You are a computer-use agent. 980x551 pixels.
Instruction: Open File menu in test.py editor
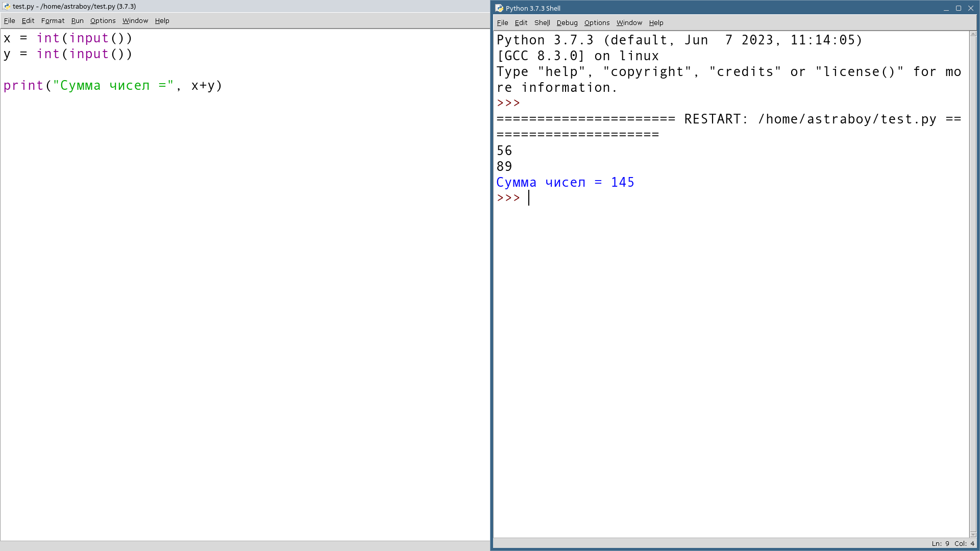9,21
